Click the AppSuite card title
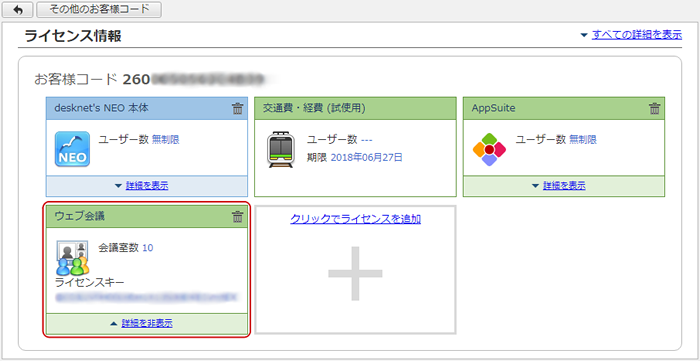The width and height of the screenshot is (700, 361). point(493,108)
